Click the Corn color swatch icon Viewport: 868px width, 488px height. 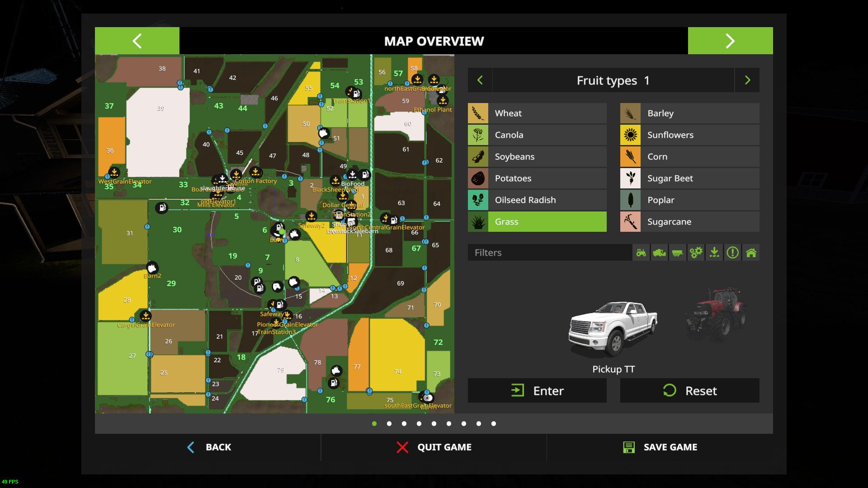(x=630, y=157)
